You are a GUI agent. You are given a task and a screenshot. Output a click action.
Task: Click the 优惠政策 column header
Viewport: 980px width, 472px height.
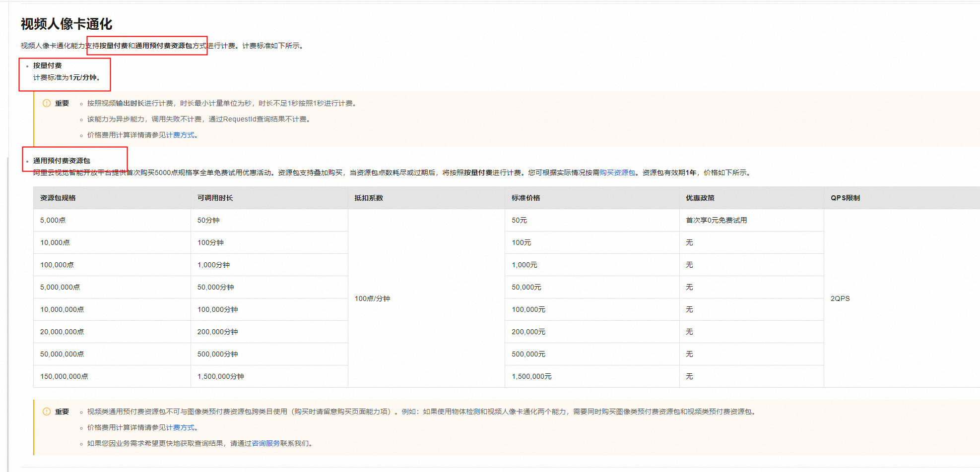click(x=752, y=198)
